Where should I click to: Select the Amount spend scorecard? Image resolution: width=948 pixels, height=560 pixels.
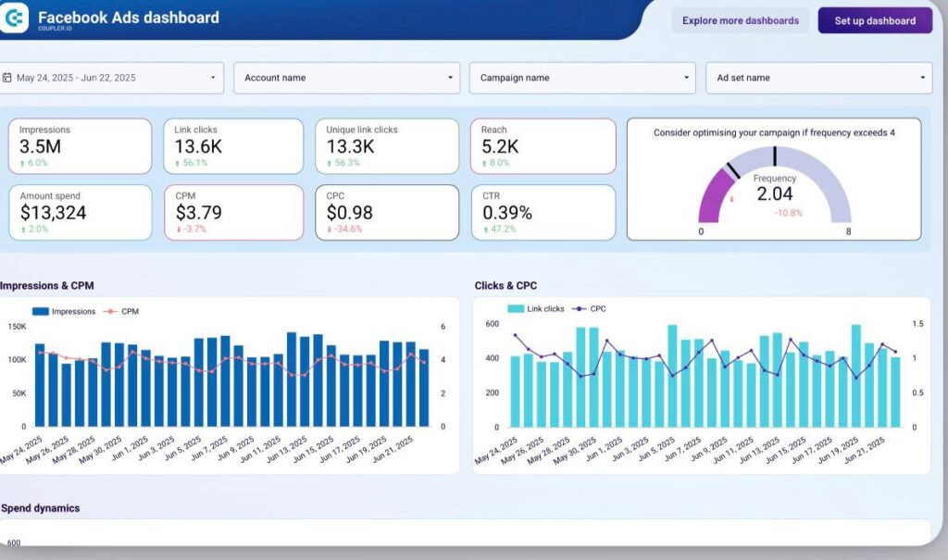pos(80,212)
